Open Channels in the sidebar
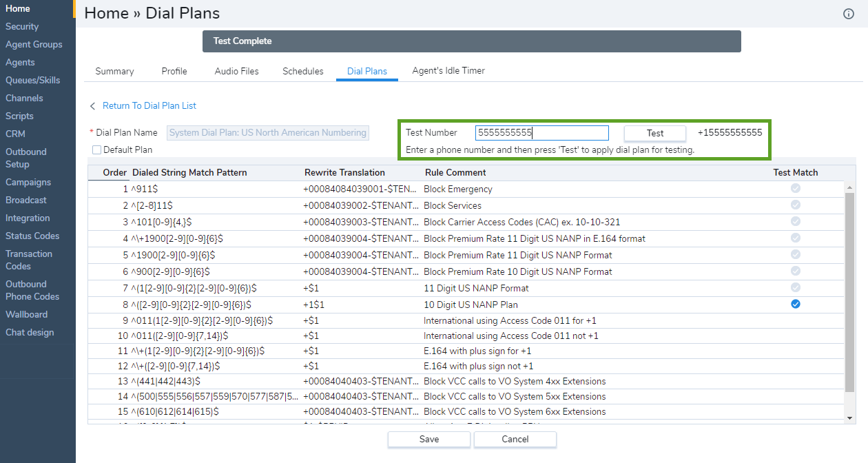The height and width of the screenshot is (463, 868). pyautogui.click(x=24, y=98)
